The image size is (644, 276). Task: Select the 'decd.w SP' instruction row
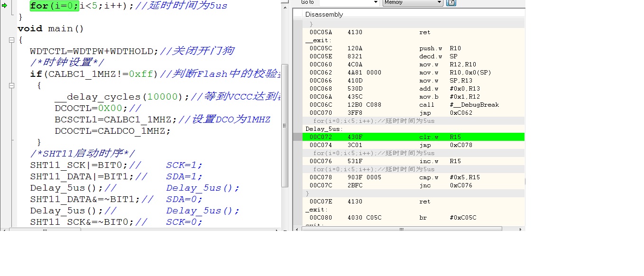(x=414, y=56)
